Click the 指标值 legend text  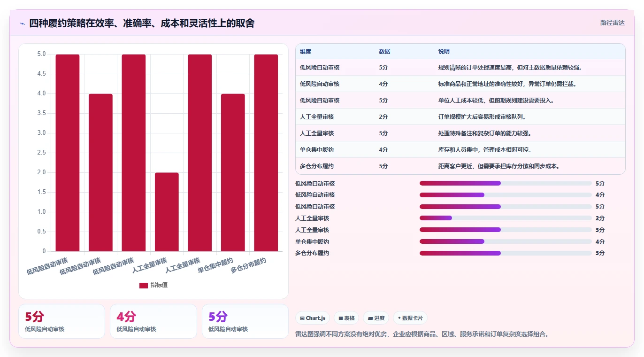[159, 285]
